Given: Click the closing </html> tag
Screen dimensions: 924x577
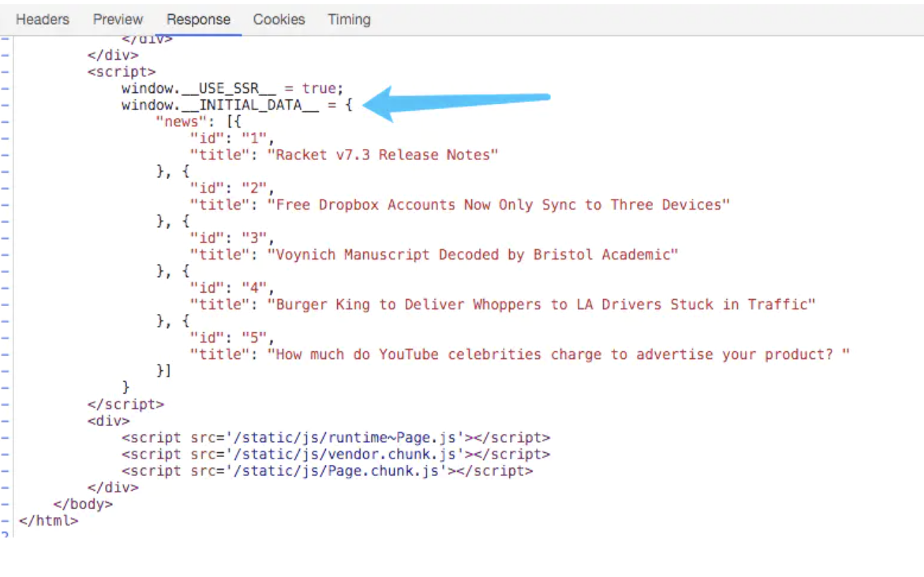Looking at the screenshot, I should click(x=49, y=521).
